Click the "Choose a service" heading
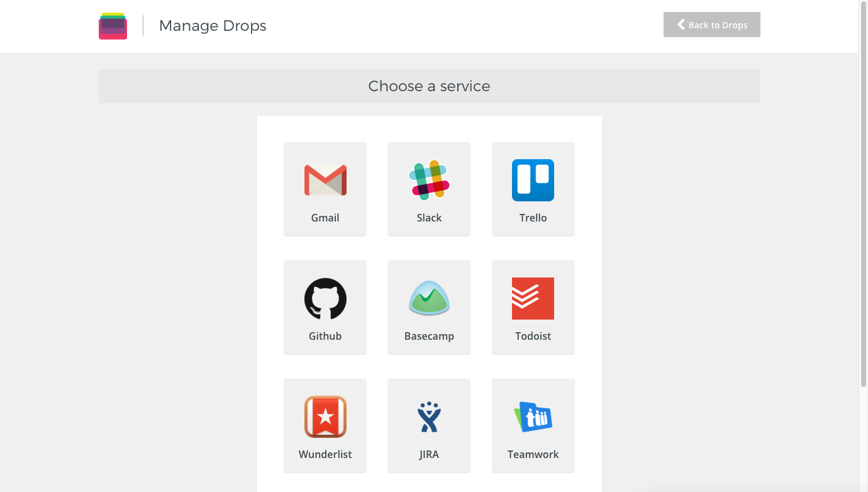Screen dimensions: 868x492 click(429, 86)
